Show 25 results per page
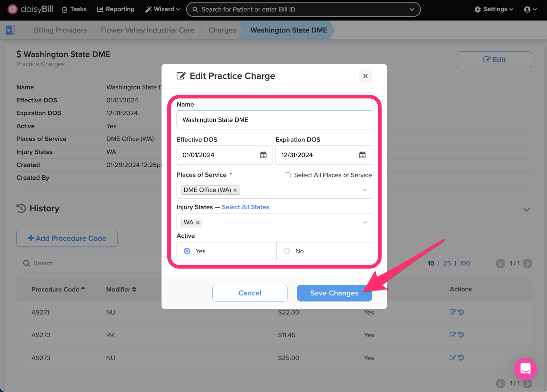Viewport: 547px width, 392px height. click(447, 263)
